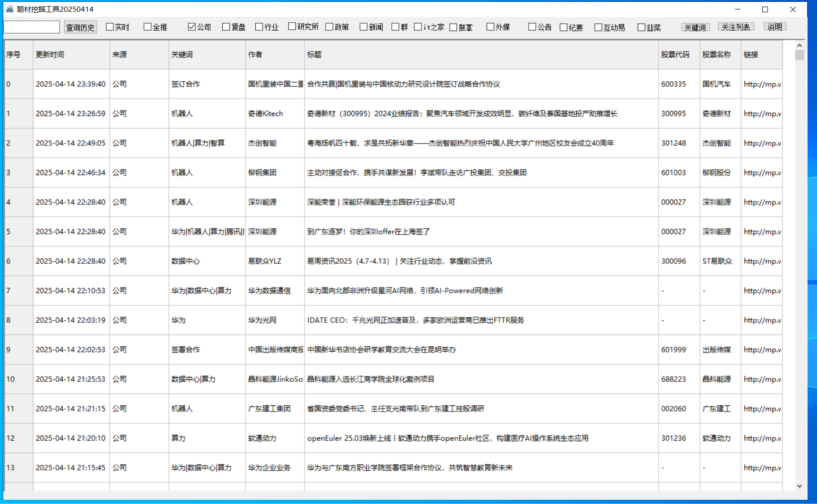Screen dimensions: 817x504
Task: Click the 股票名称 column header
Action: point(720,55)
